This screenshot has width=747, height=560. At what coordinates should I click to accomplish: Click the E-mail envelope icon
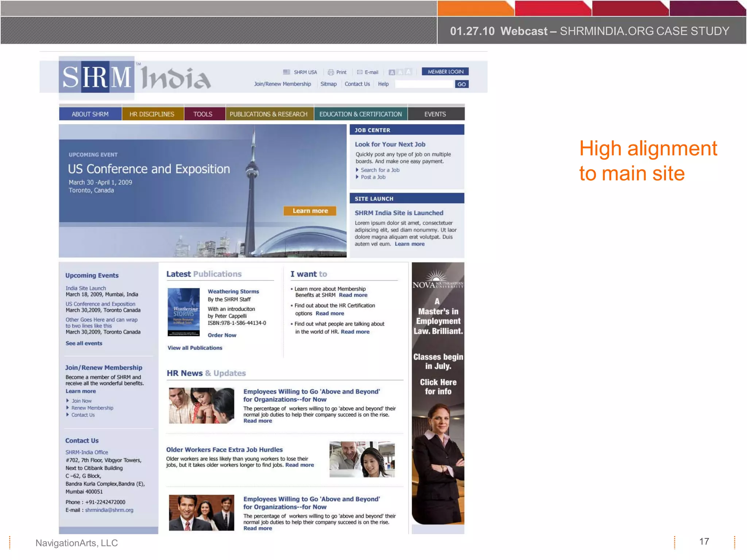pyautogui.click(x=360, y=72)
